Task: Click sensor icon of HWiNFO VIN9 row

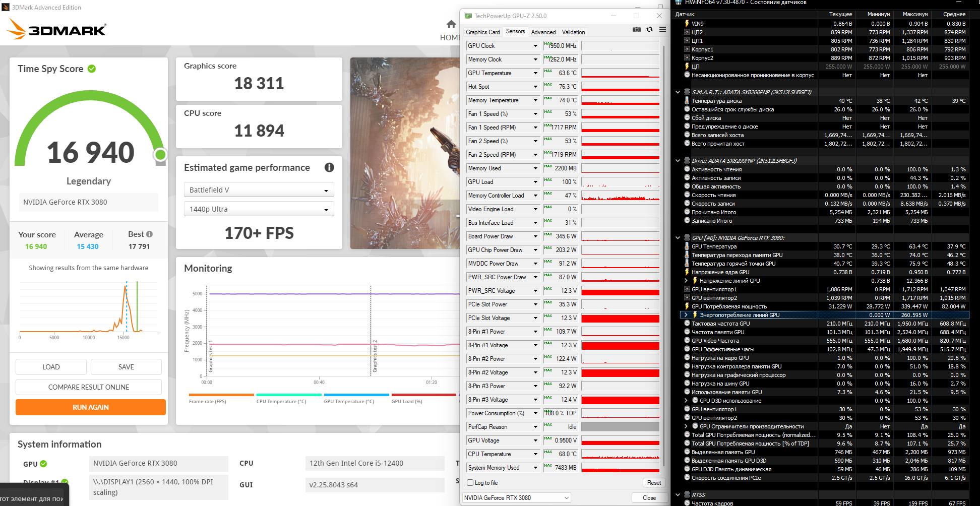Action: tap(687, 23)
